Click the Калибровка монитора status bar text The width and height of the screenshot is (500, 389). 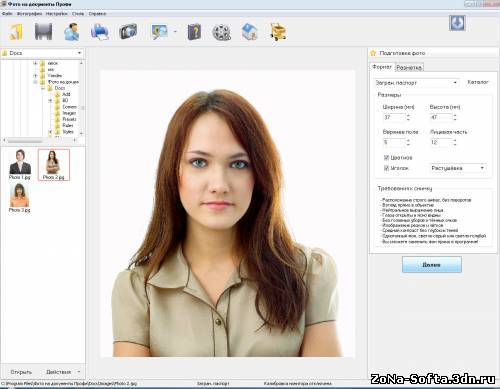298,384
